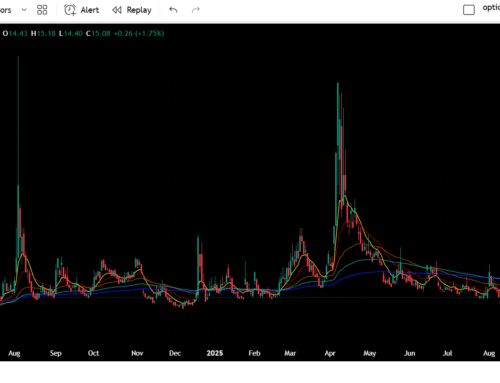Click the 'Jul' time axis label

pos(447,353)
